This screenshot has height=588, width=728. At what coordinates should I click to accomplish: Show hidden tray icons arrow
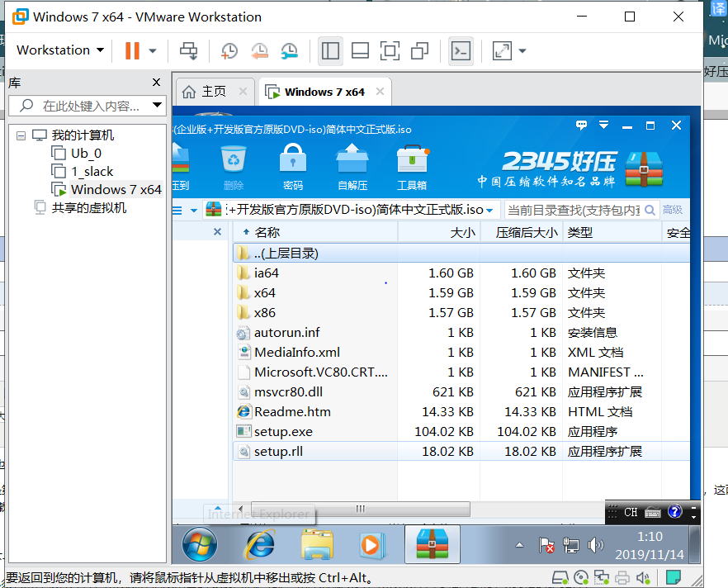point(519,545)
